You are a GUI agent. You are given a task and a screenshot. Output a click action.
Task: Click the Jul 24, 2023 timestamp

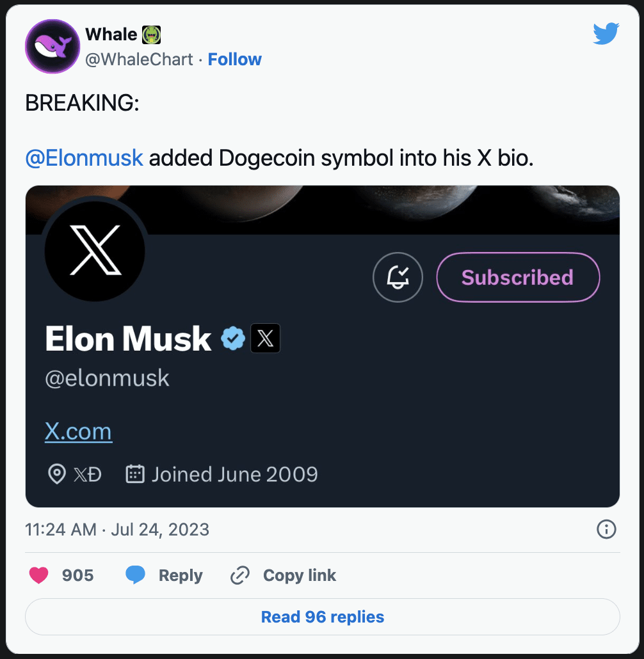[159, 530]
